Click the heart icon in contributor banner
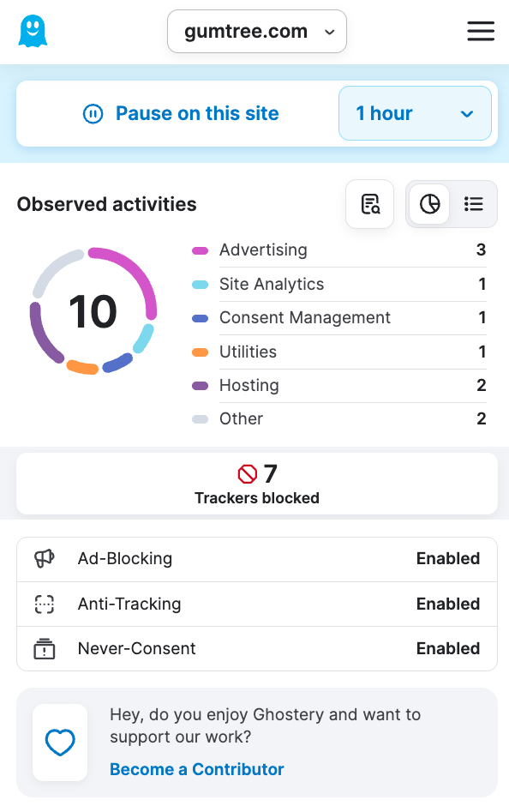Viewport: 509px width, 812px height. 60,743
